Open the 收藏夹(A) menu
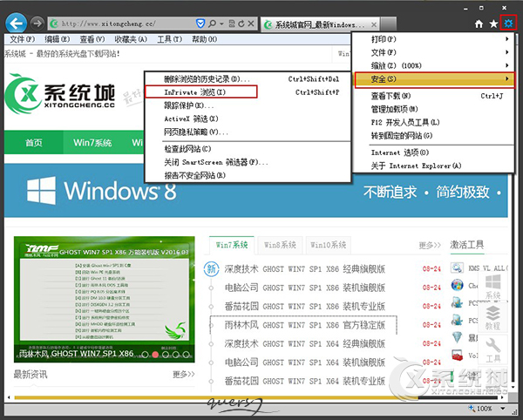The height and width of the screenshot is (420, 523). point(131,39)
